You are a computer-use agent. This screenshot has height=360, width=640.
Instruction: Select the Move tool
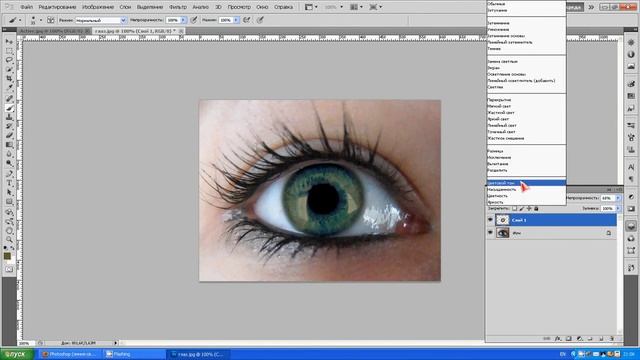(x=9, y=42)
